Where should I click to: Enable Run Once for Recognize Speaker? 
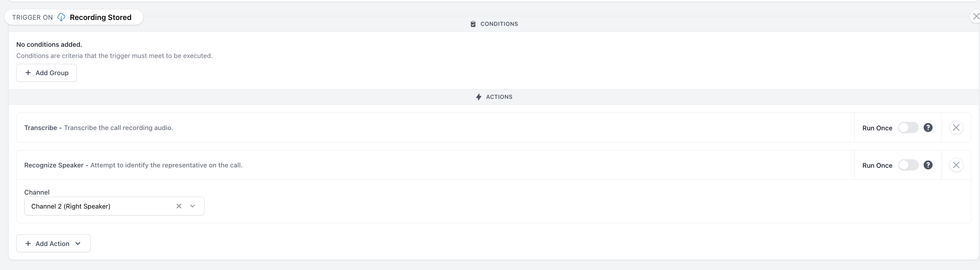(x=908, y=165)
